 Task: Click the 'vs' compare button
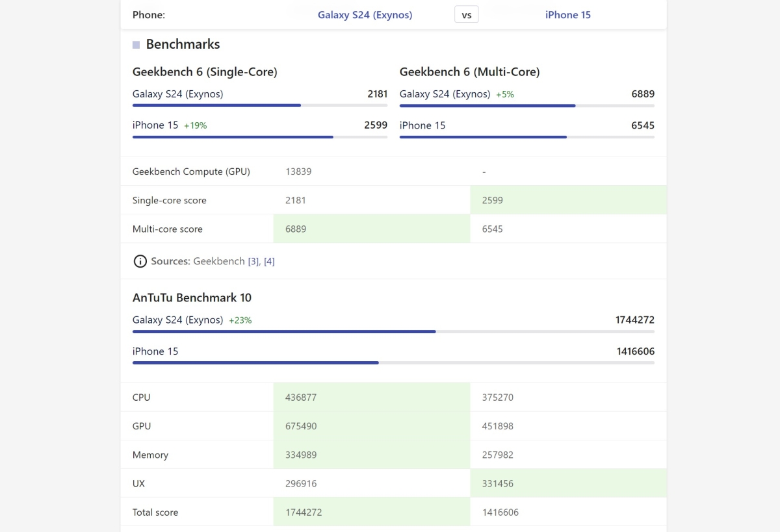click(467, 14)
